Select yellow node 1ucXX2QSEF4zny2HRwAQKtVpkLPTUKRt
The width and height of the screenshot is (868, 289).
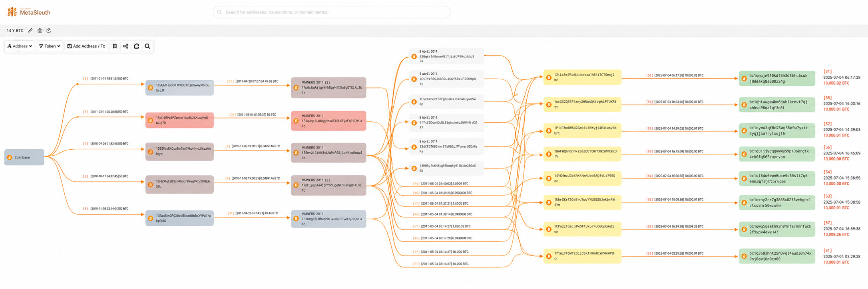[582, 105]
